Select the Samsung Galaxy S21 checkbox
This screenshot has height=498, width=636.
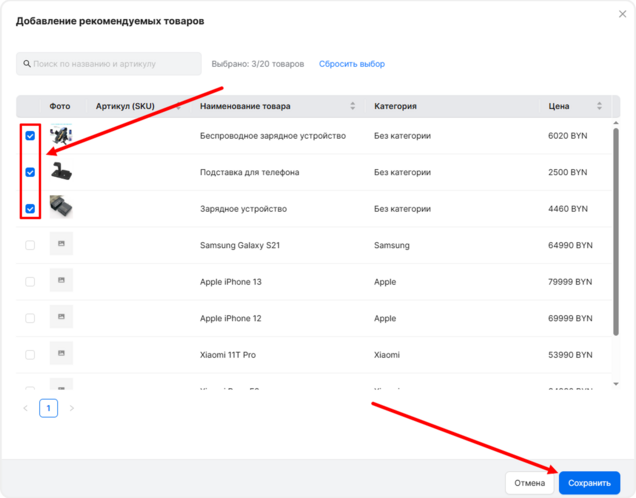(30, 245)
